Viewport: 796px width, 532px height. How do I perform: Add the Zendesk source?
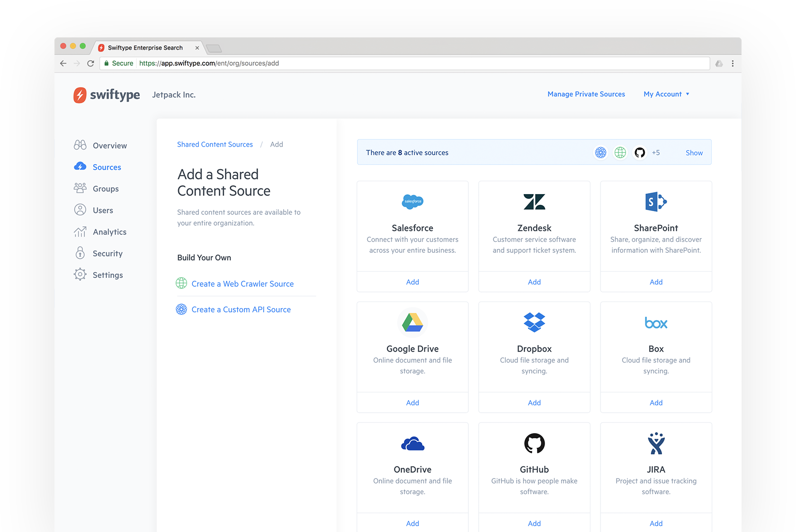point(534,282)
